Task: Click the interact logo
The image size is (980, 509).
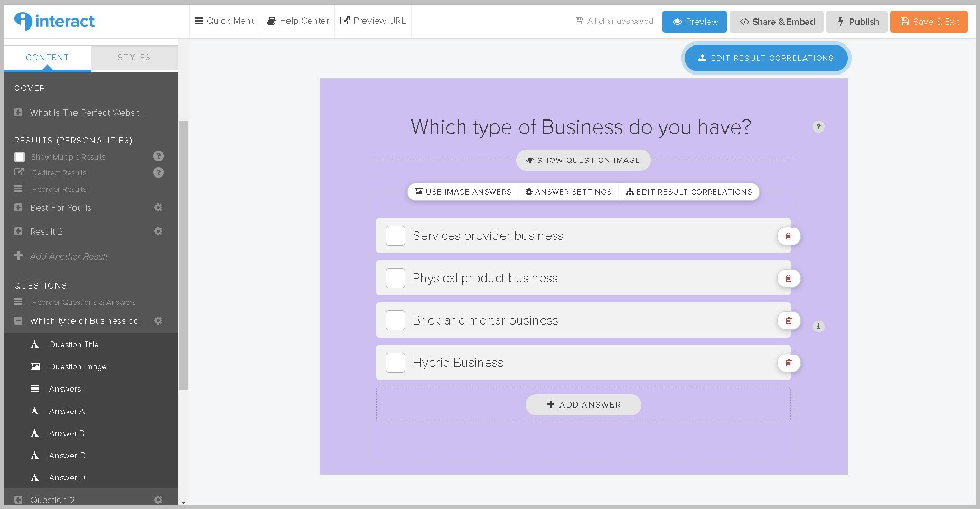Action: [x=54, y=21]
